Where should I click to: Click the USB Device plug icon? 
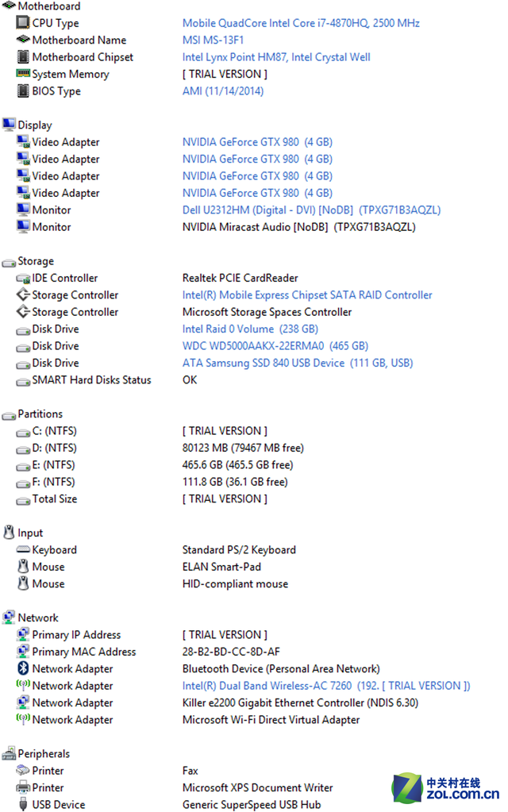point(23,804)
